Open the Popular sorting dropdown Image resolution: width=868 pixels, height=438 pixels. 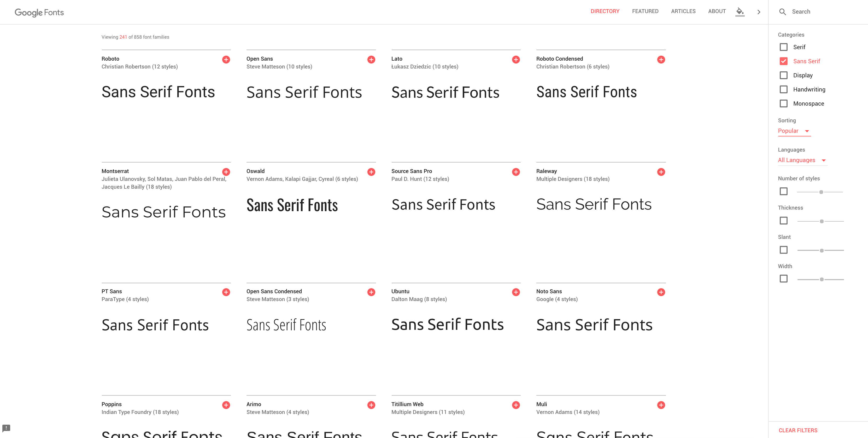pyautogui.click(x=794, y=131)
